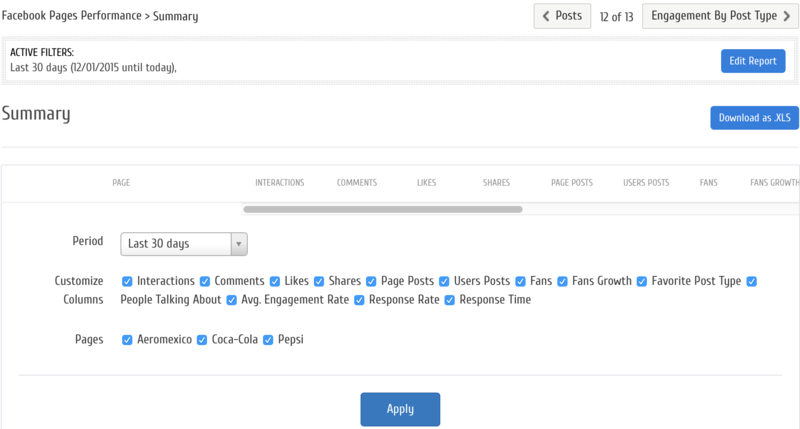Toggle the Shares column checkbox
800x429 pixels.
(319, 282)
